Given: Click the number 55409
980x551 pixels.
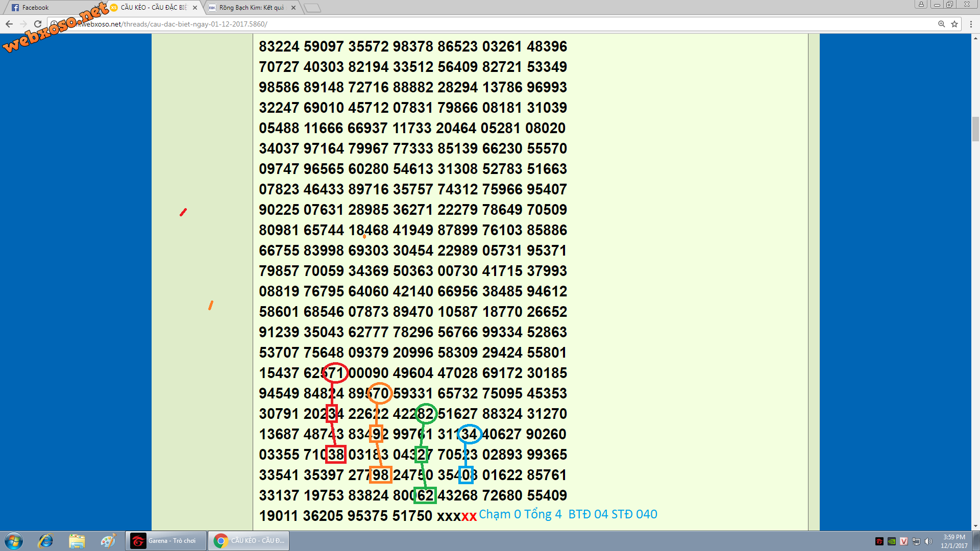Looking at the screenshot, I should click(547, 495).
